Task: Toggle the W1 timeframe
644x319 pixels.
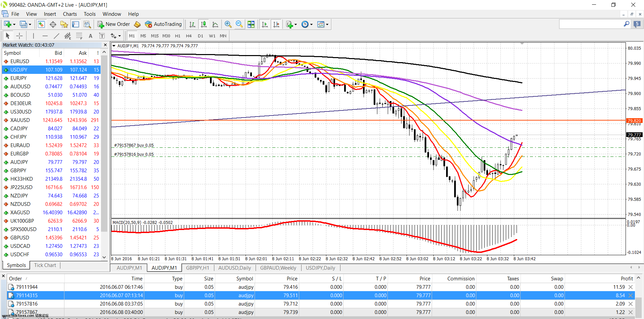Action: [212, 36]
